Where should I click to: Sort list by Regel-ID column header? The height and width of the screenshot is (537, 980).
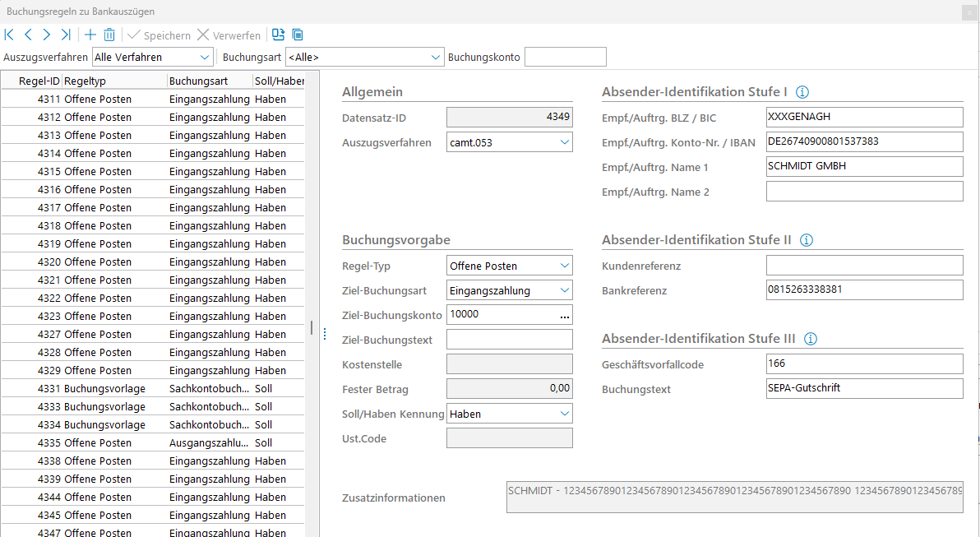tap(39, 81)
